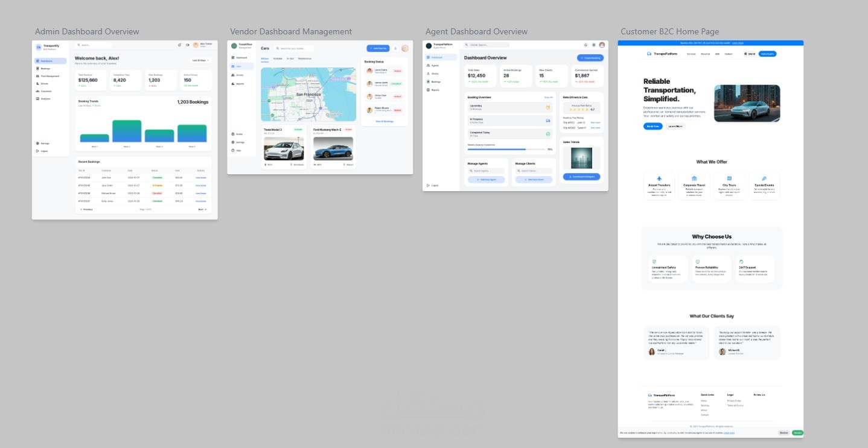Open About Us link in Customer home navbar
The width and height of the screenshot is (868, 448).
705,54
